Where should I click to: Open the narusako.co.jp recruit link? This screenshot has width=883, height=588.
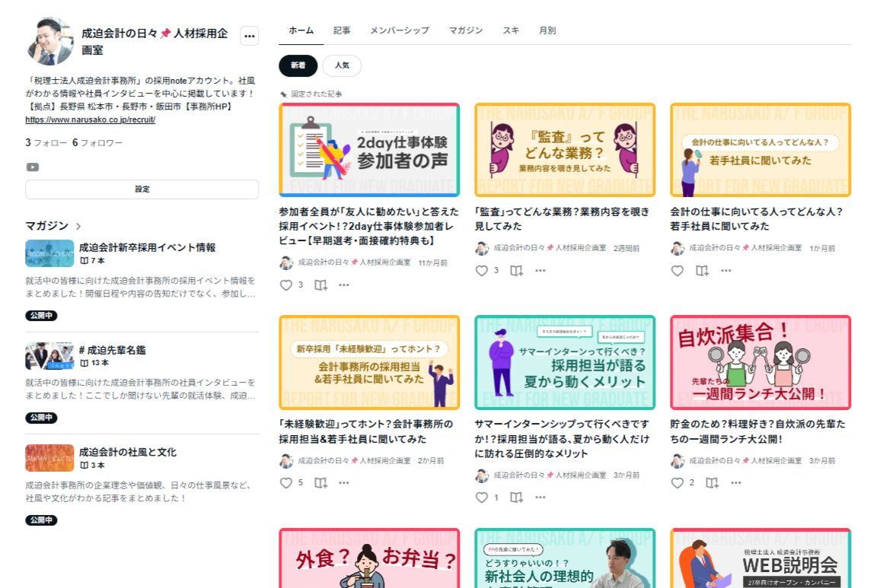point(90,120)
